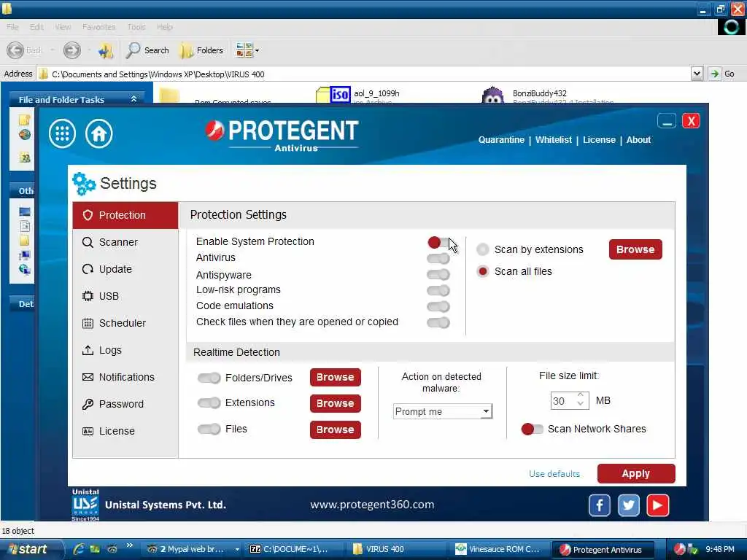Open the Logs settings tab

click(x=125, y=350)
